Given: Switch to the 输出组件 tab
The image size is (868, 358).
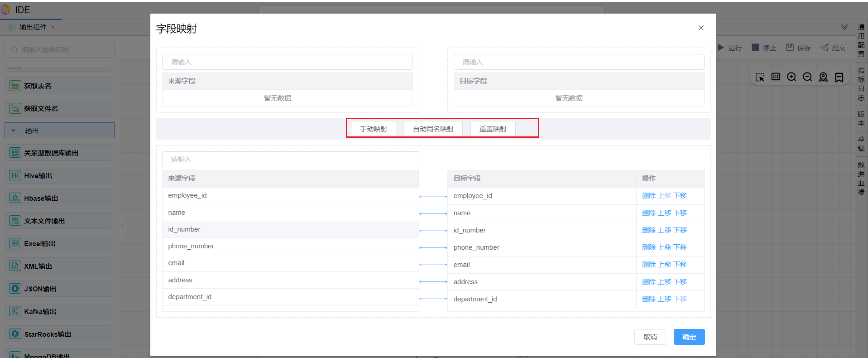Looking at the screenshot, I should pyautogui.click(x=33, y=27).
